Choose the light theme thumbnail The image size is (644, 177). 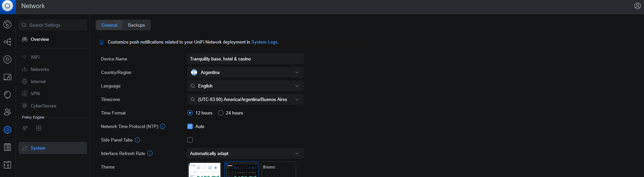[x=205, y=170]
